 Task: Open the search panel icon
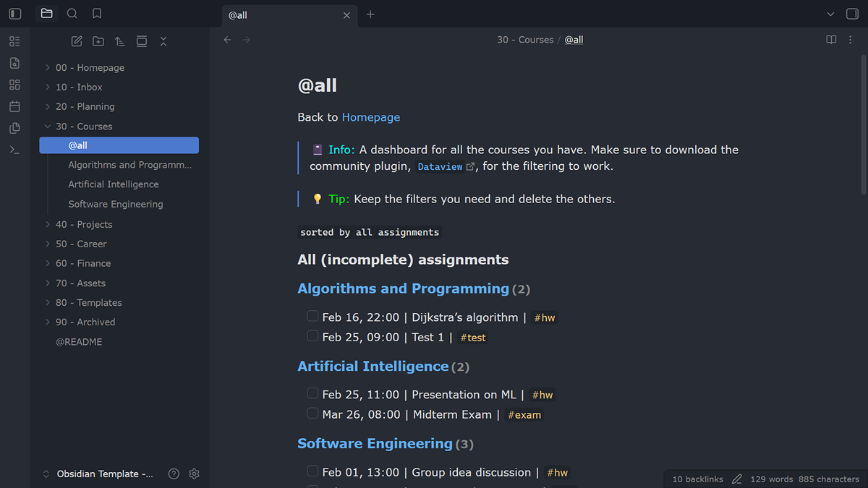[x=72, y=14]
